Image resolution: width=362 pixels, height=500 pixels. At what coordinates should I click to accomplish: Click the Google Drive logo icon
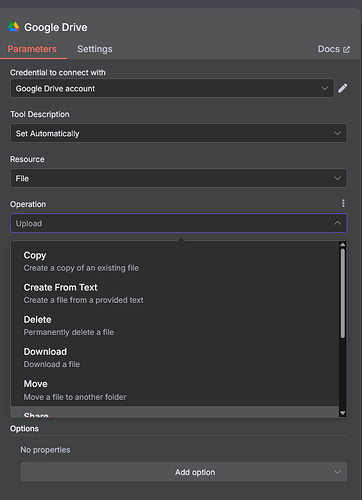click(x=14, y=27)
